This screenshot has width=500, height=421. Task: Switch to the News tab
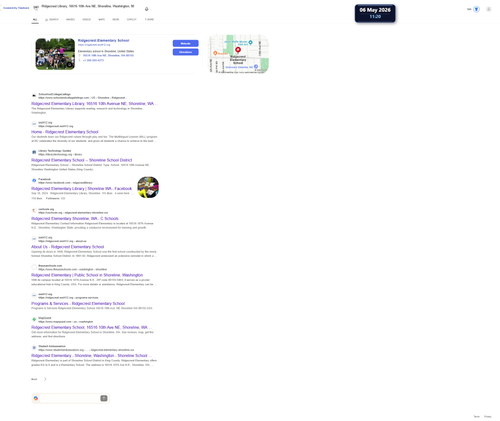(x=116, y=20)
